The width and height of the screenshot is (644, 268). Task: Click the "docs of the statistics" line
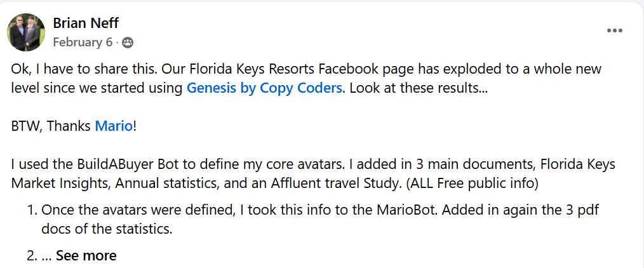[x=104, y=229]
